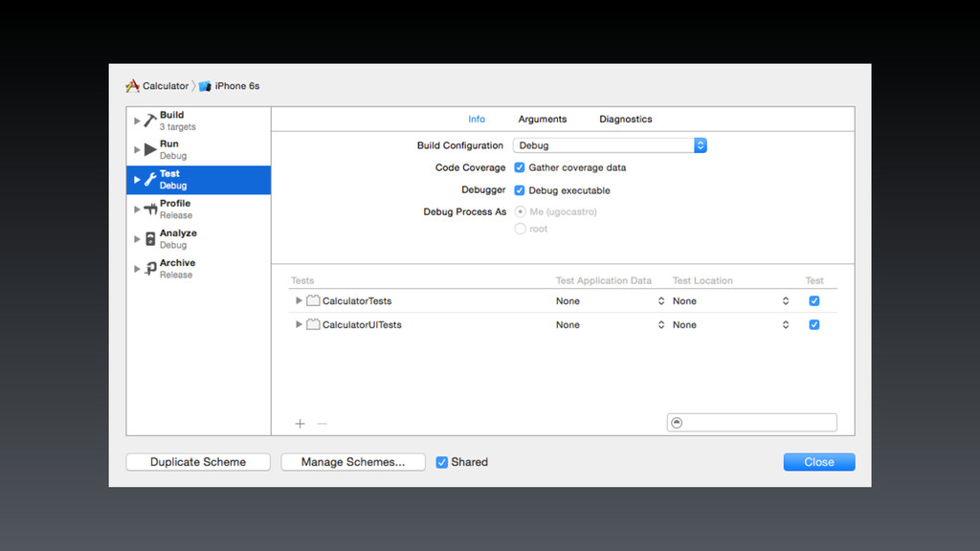Select the CalculatorUITests row name
Image resolution: width=980 pixels, height=551 pixels.
(x=362, y=325)
